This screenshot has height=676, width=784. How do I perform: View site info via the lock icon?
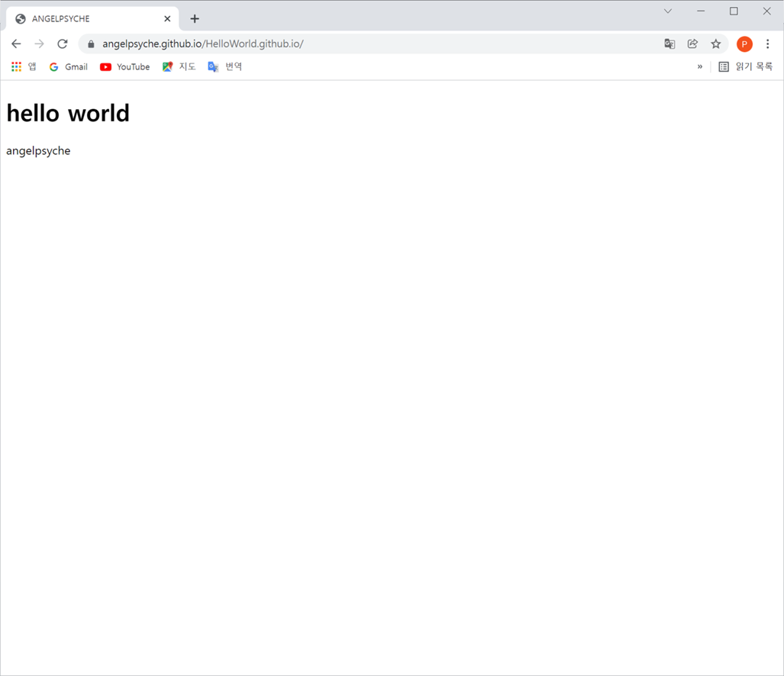(91, 44)
